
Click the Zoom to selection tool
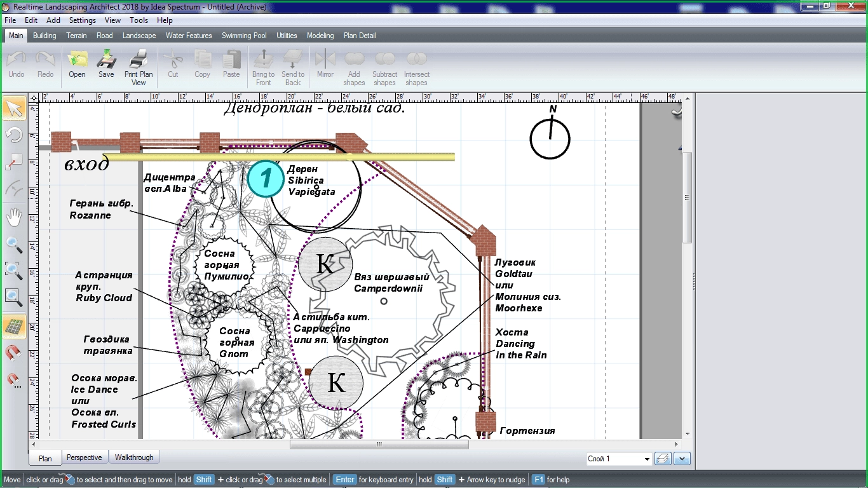(14, 271)
